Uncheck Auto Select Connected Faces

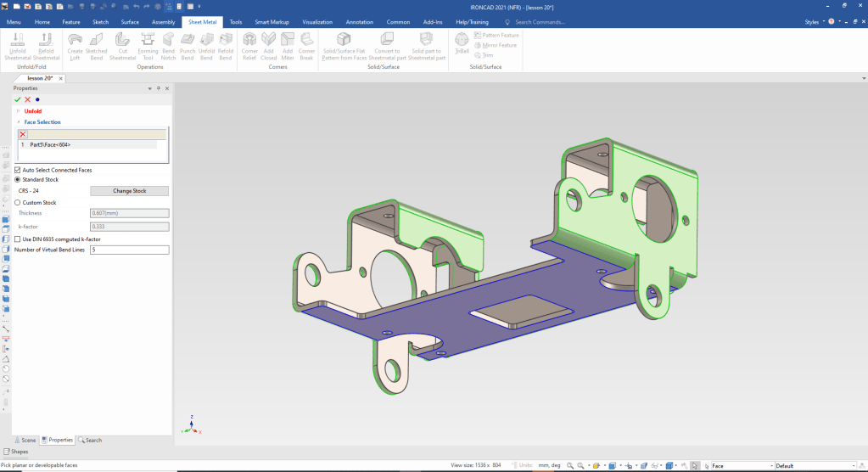click(19, 170)
